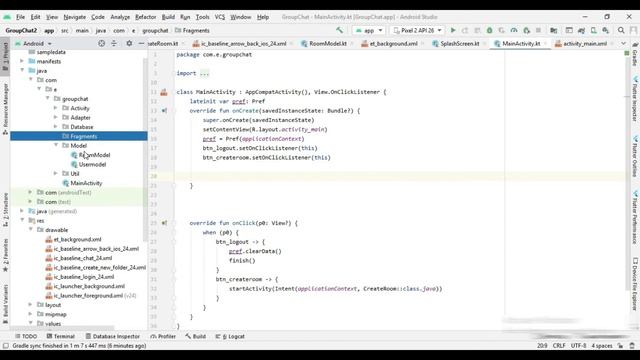Open the Flutter Outline side panel
Image resolution: width=640 pixels, height=360 pixels.
(x=635, y=157)
